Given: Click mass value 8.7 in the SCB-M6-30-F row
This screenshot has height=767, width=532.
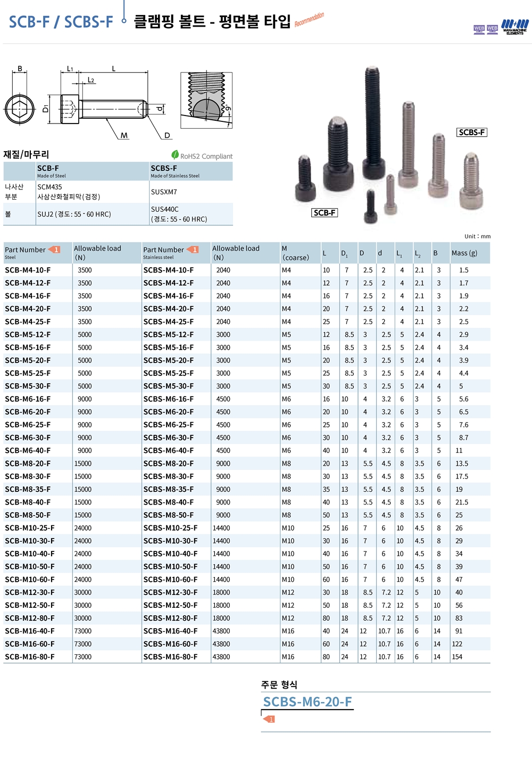Looking at the screenshot, I should (464, 438).
